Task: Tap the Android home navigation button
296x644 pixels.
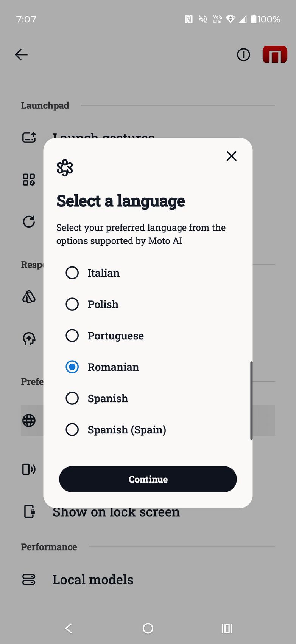Action: click(x=148, y=629)
